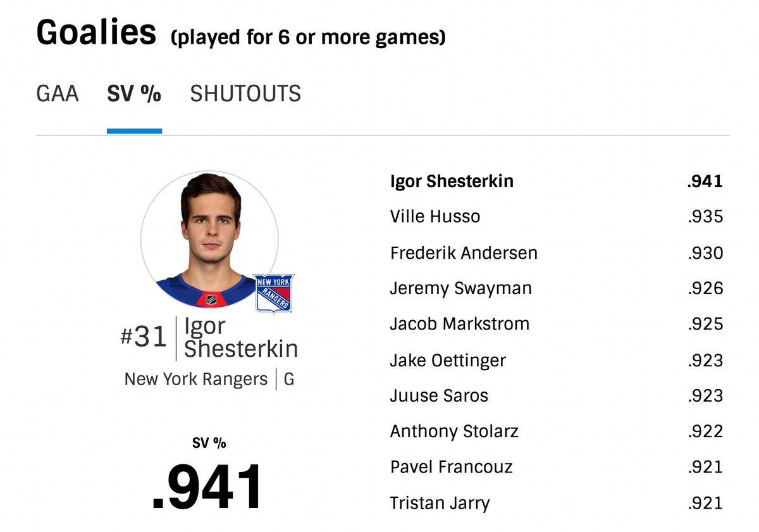The height and width of the screenshot is (532, 759).
Task: Click the large .941 save percentage figure
Action: pos(207,487)
